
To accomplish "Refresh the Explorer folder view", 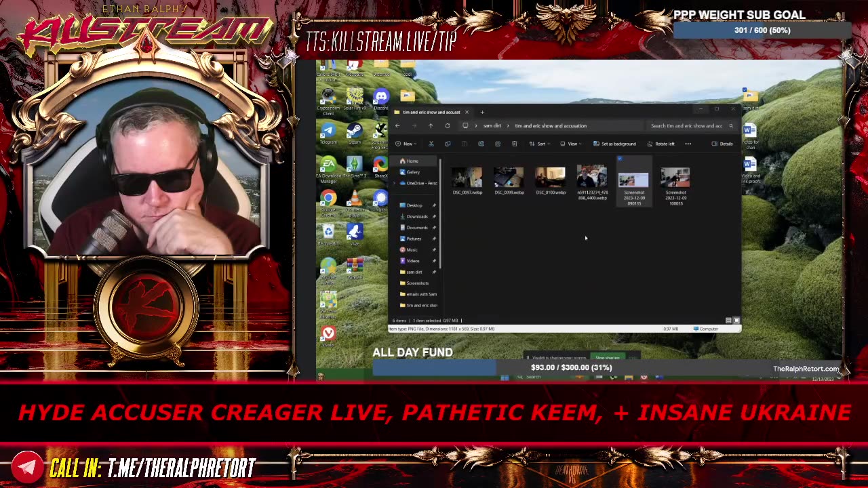I will coord(448,125).
